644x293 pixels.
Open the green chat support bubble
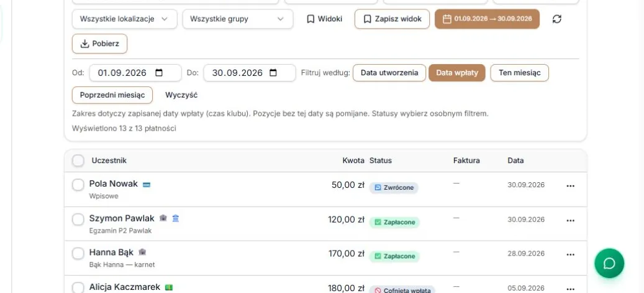click(x=609, y=263)
